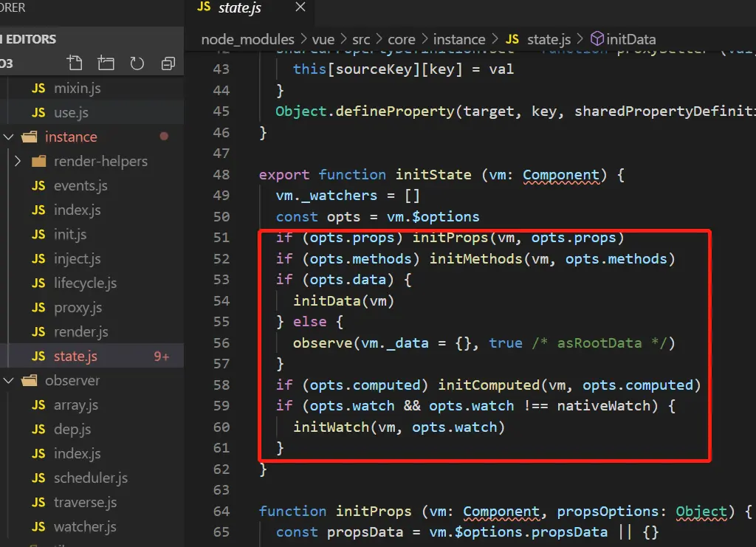This screenshot has width=756, height=547.
Task: Close the state.js editor tab
Action: coord(300,7)
